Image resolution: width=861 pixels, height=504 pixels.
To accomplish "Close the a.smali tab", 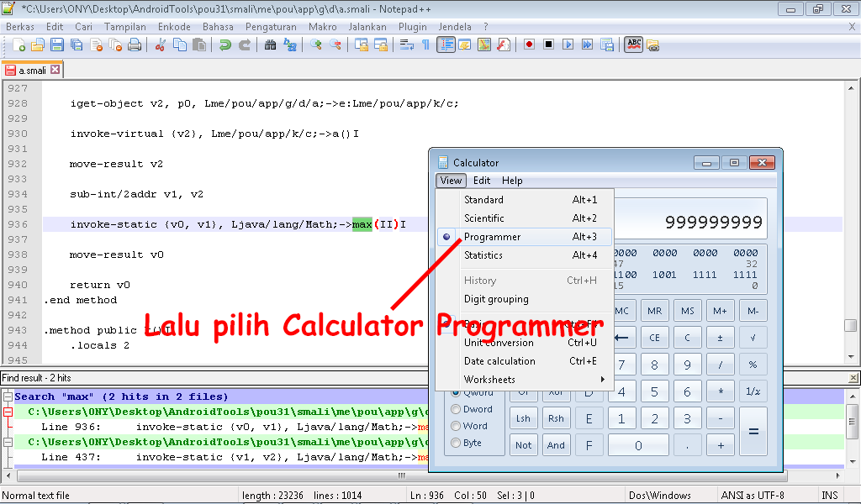I will [x=55, y=70].
